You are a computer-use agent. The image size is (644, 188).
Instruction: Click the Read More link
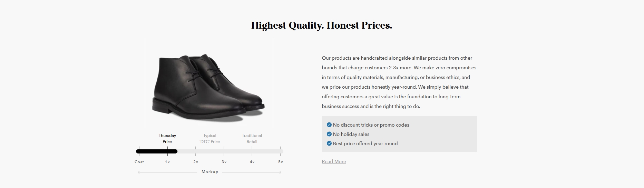tap(334, 161)
